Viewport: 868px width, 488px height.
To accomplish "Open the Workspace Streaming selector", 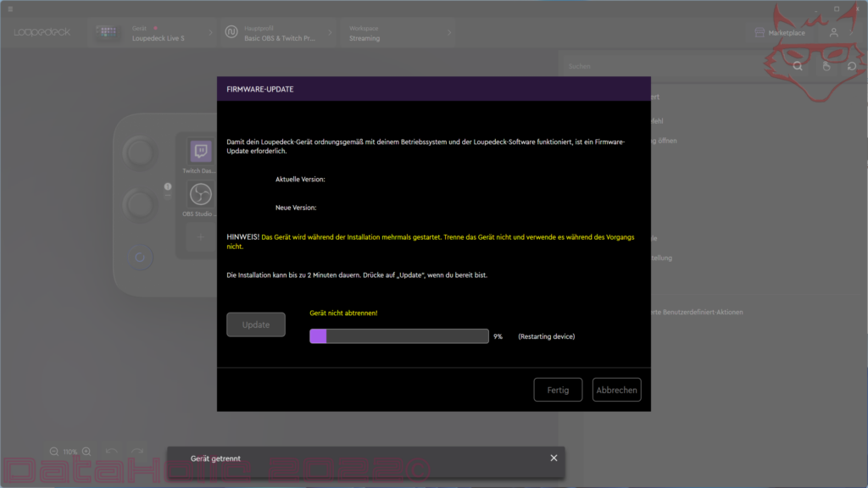I will click(x=398, y=33).
